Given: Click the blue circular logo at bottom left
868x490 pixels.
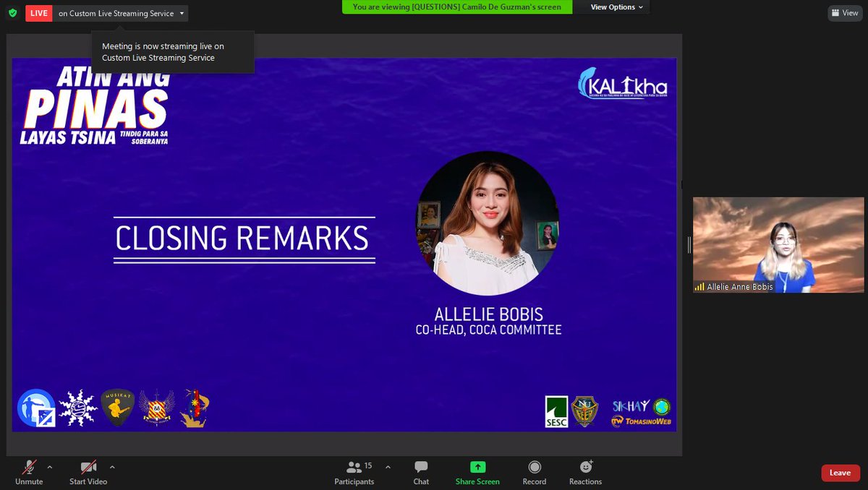Looking at the screenshot, I should pos(36,408).
